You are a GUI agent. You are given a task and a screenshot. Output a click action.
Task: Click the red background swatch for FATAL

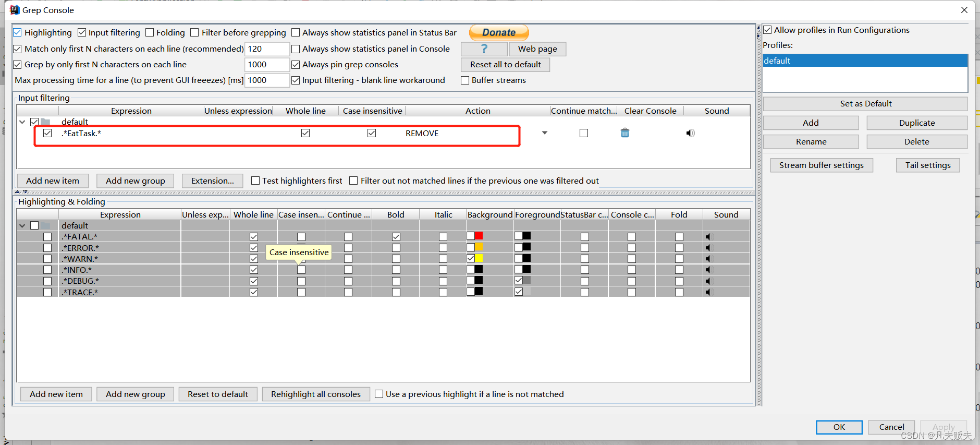pyautogui.click(x=479, y=236)
